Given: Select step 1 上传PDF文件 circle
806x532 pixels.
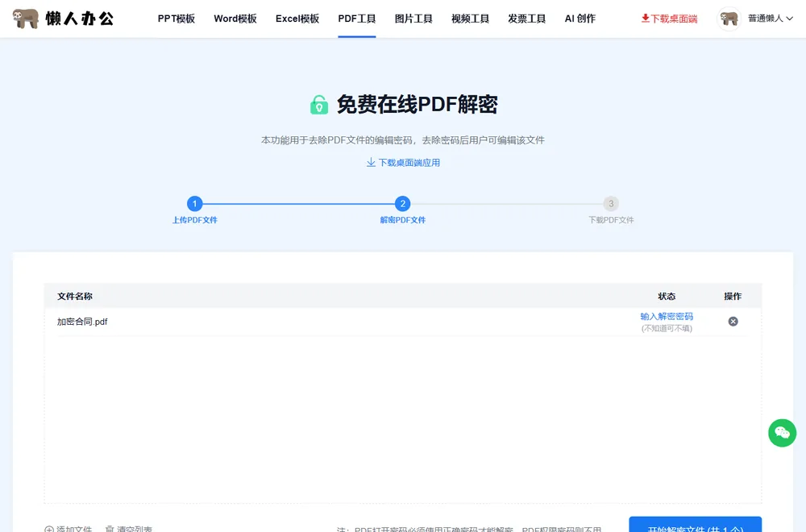Looking at the screenshot, I should pos(195,204).
